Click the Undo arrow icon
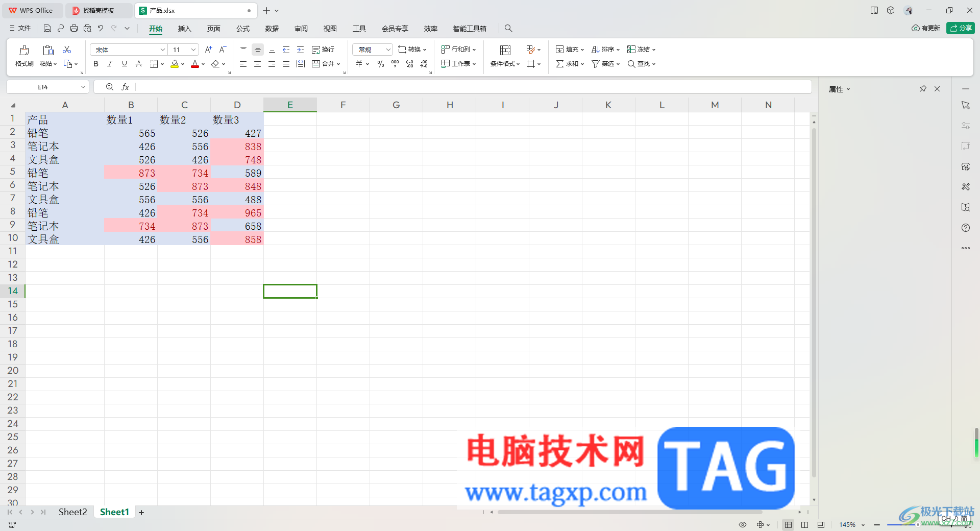 pos(101,28)
